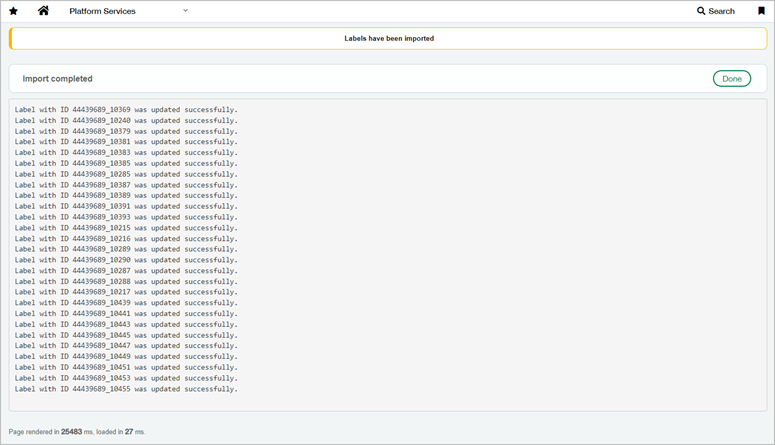Select log line for label 44439689_10240
This screenshot has height=445, width=775.
coord(126,121)
